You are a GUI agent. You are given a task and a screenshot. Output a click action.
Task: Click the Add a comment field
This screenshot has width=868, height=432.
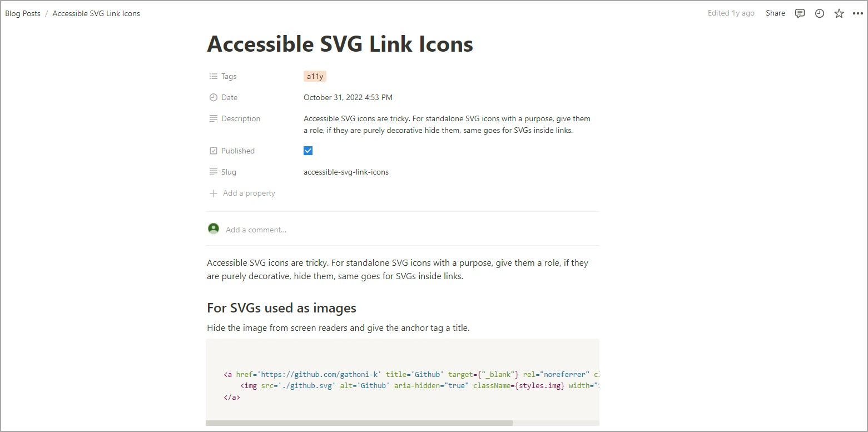[x=256, y=229]
